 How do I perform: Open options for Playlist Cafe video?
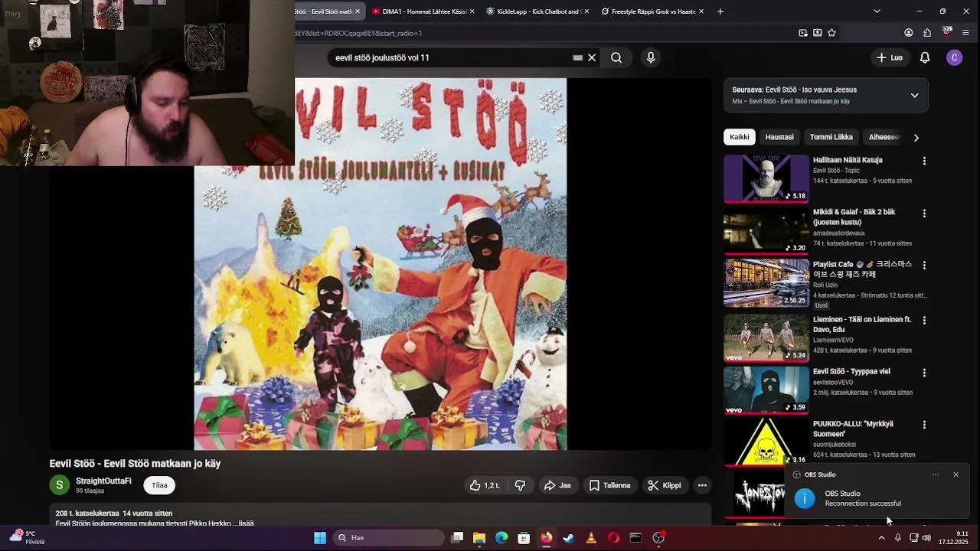click(924, 265)
